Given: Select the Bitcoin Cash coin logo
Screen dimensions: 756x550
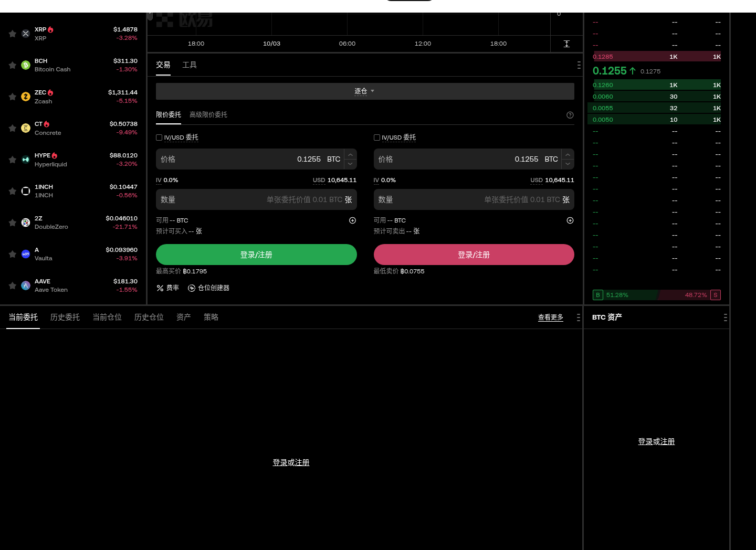Looking at the screenshot, I should 26,65.
